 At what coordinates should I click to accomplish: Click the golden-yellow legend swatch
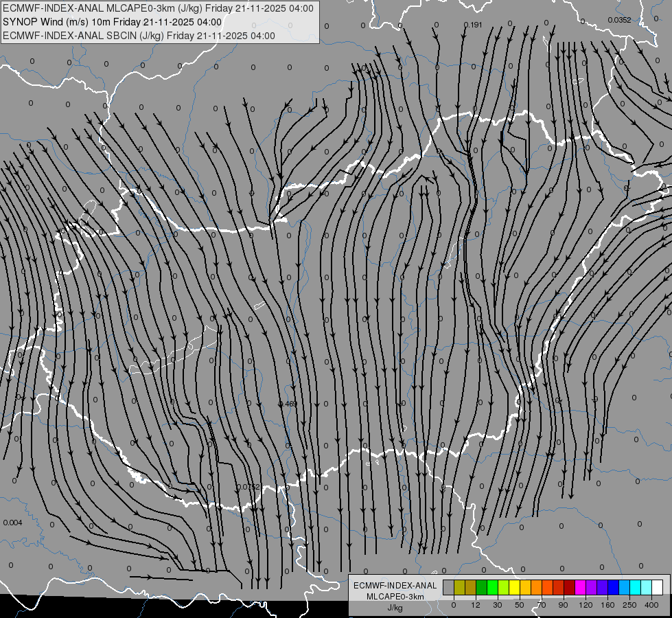(x=525, y=587)
